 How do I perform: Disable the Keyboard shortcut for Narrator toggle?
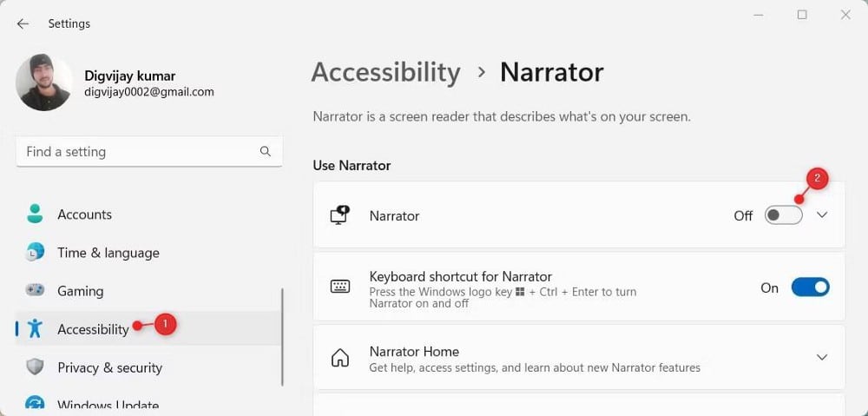tap(810, 287)
